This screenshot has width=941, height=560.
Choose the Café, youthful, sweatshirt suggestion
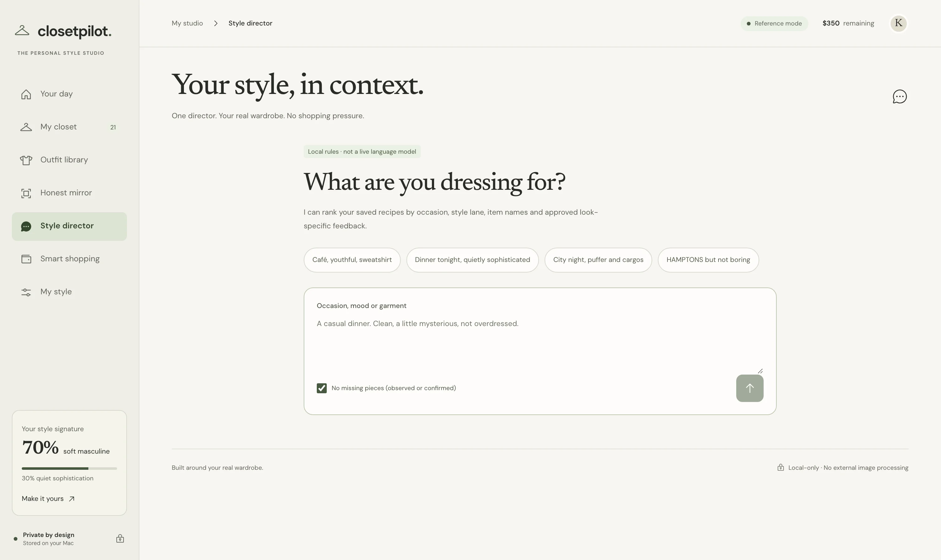click(x=352, y=260)
